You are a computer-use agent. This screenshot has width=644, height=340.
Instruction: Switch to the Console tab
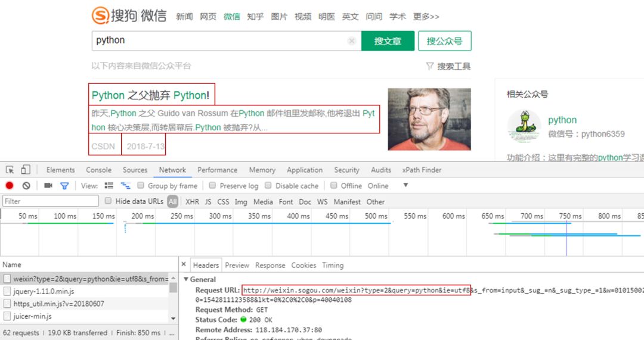pos(98,170)
